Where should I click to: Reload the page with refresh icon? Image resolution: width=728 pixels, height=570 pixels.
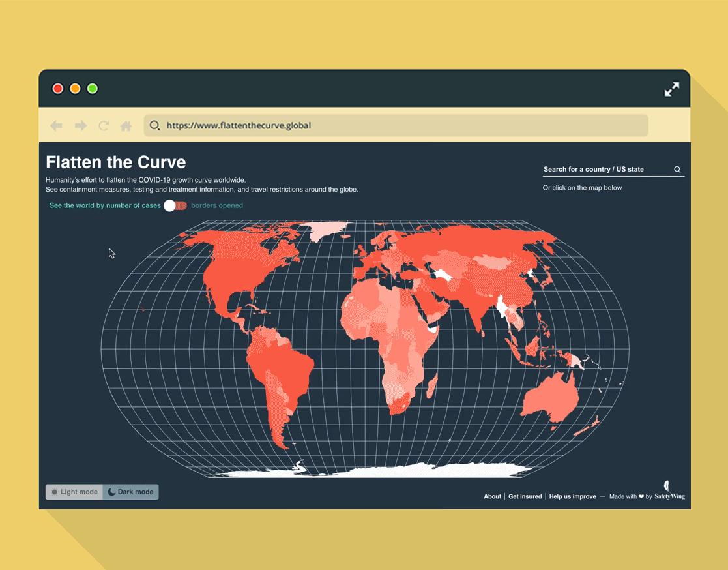click(x=104, y=125)
